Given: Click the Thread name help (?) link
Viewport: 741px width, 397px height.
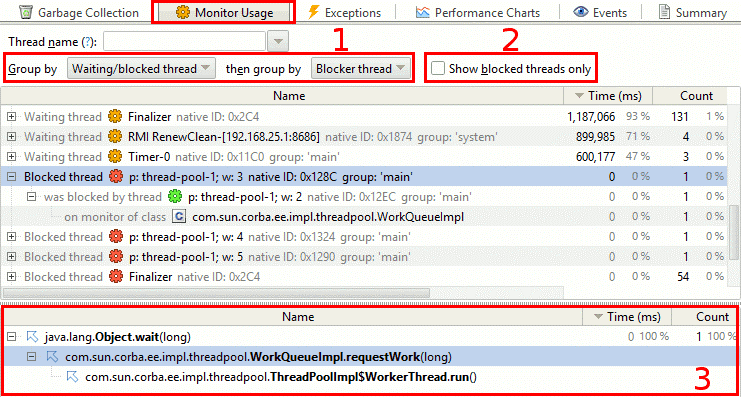Looking at the screenshot, I should pyautogui.click(x=88, y=42).
